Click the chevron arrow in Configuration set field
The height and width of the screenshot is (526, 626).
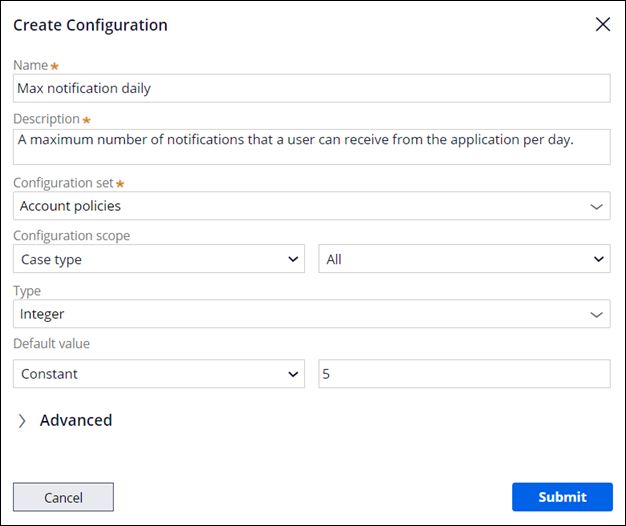tap(597, 206)
